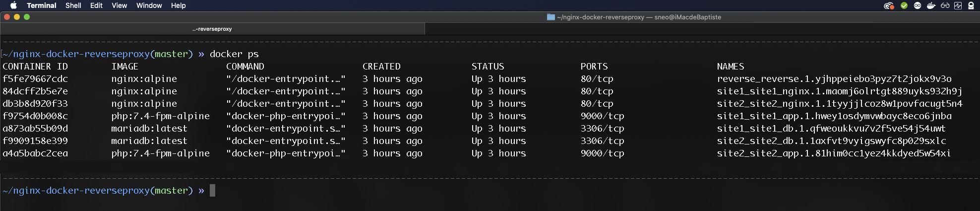Viewport: 980px width, 211px height.
Task: Click '3 hours ago' in f9909158e399 row
Action: 392,141
